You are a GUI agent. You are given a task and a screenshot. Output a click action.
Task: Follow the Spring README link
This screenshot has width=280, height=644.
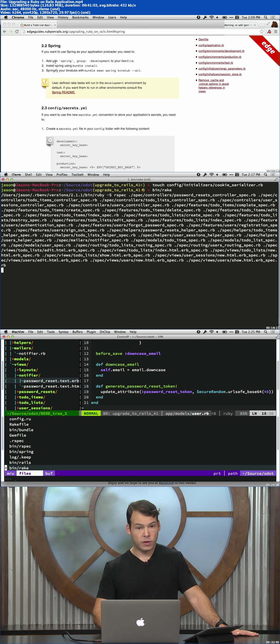point(63,92)
